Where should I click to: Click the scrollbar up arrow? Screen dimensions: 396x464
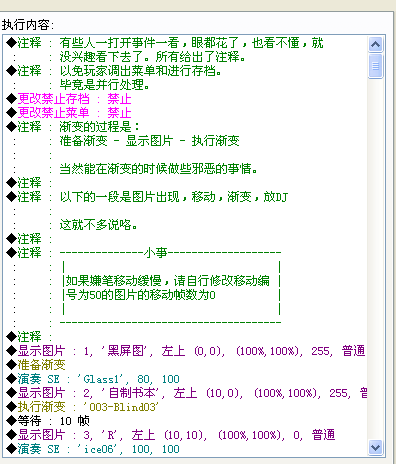click(376, 44)
